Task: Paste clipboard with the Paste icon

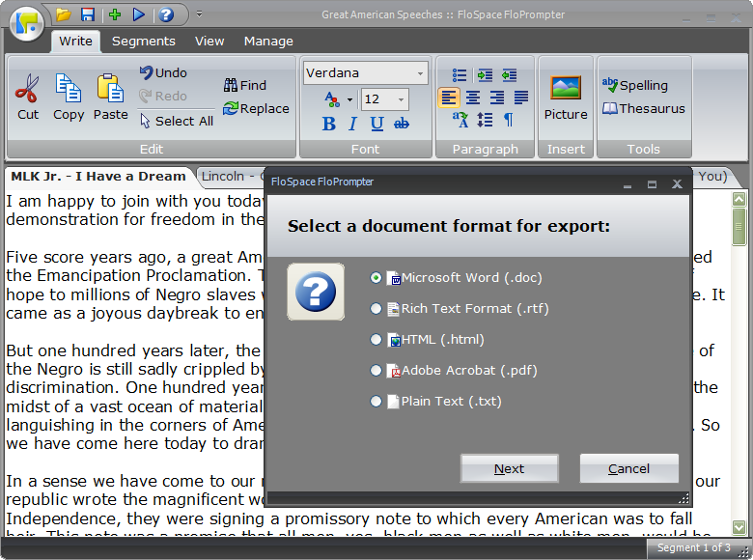Action: pyautogui.click(x=110, y=98)
